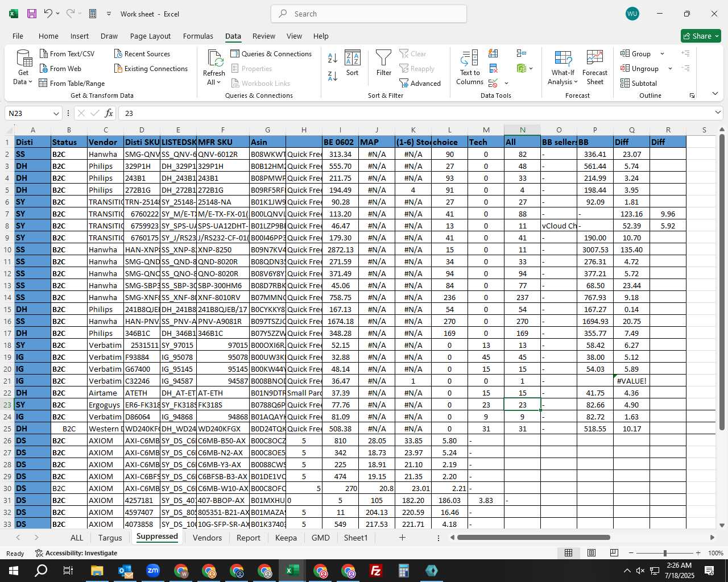Run Flash Fill
The width and height of the screenshot is (728, 582).
tap(493, 53)
